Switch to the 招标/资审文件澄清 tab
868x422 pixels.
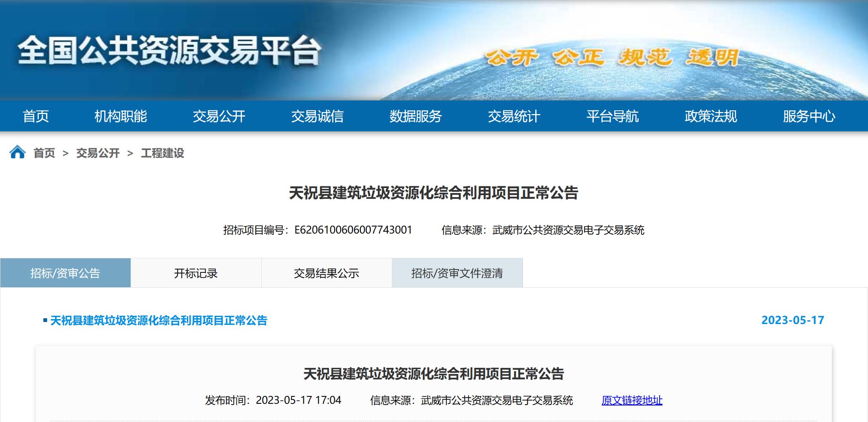(457, 273)
